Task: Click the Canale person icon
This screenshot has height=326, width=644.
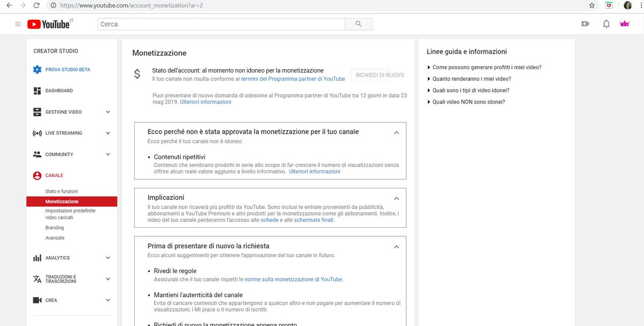Action: 37,176
